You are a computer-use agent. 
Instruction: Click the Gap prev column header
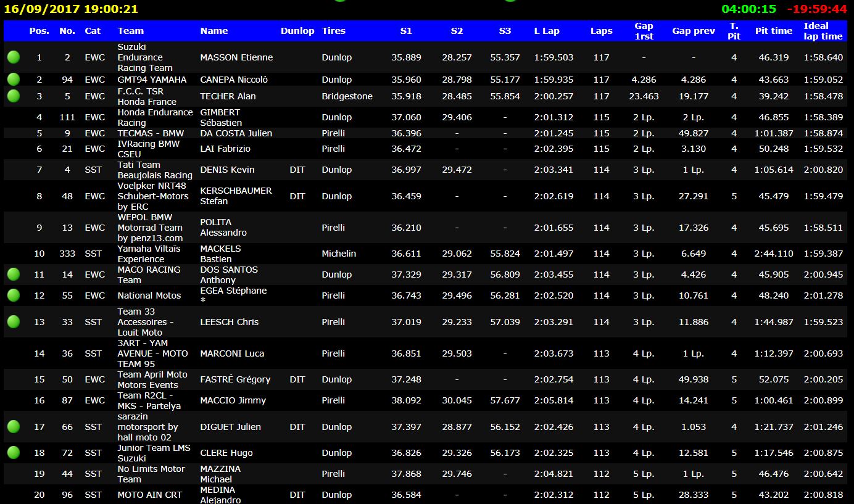click(x=694, y=31)
